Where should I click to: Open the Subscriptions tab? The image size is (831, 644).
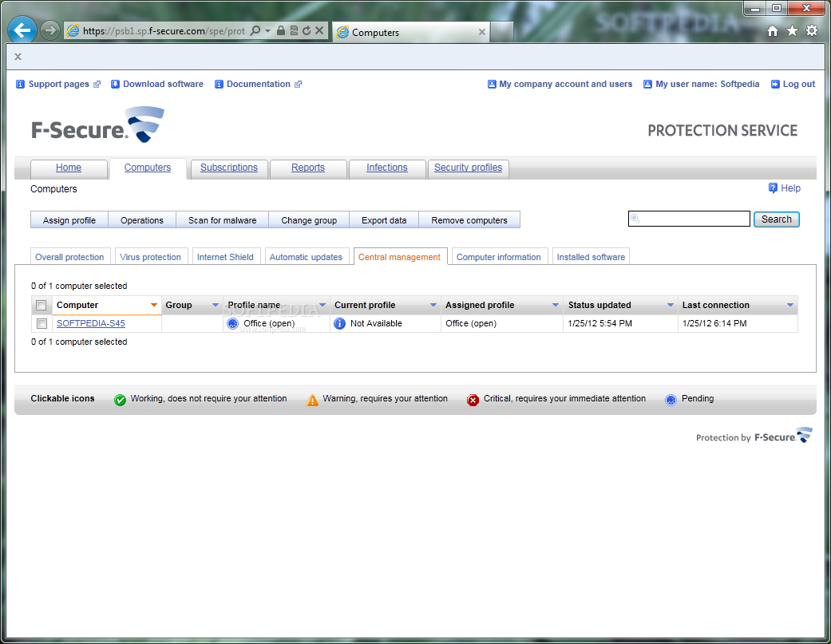229,168
